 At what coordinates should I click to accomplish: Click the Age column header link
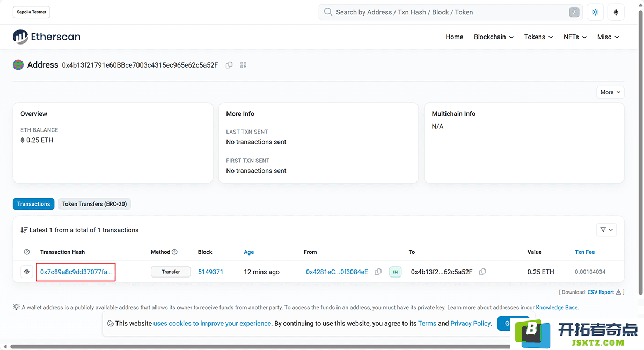click(x=249, y=252)
